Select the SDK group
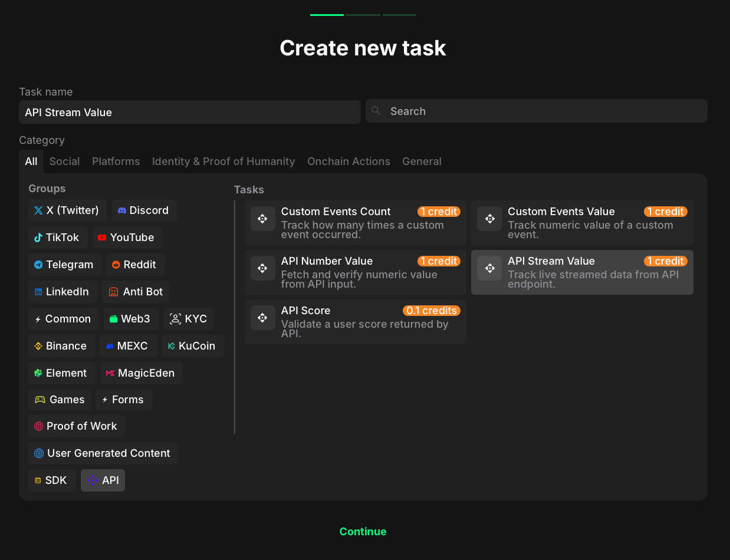The height and width of the screenshot is (560, 730). 52,480
